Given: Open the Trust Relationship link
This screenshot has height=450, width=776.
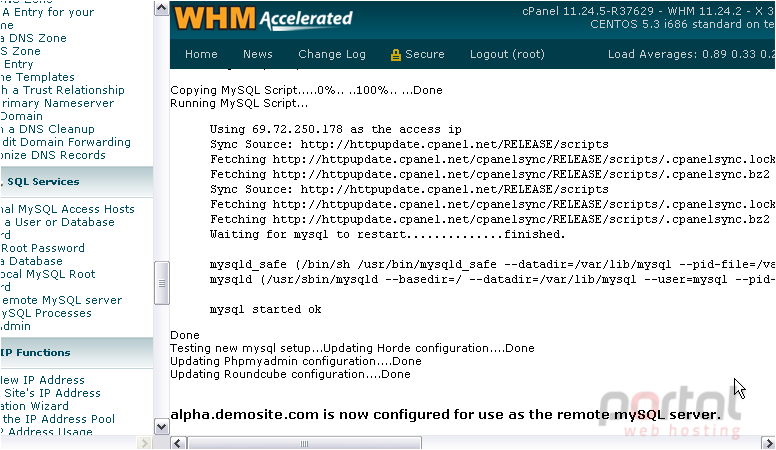Looking at the screenshot, I should pyautogui.click(x=62, y=90).
